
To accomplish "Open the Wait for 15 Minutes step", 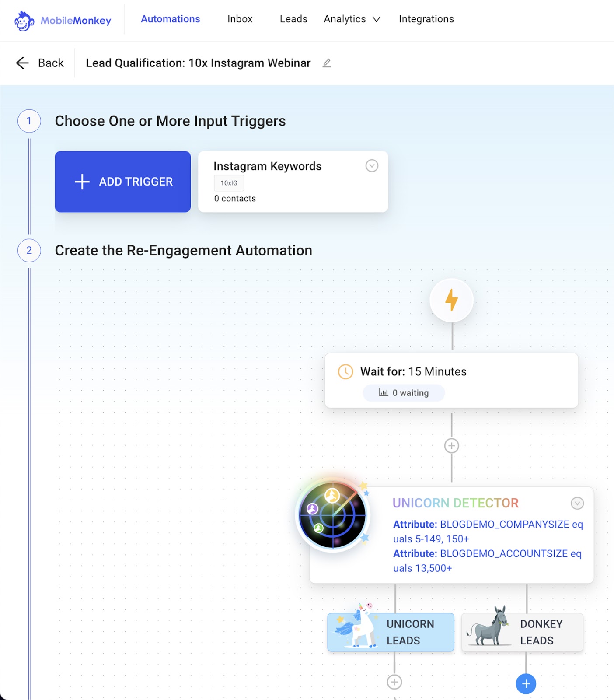I will [451, 380].
